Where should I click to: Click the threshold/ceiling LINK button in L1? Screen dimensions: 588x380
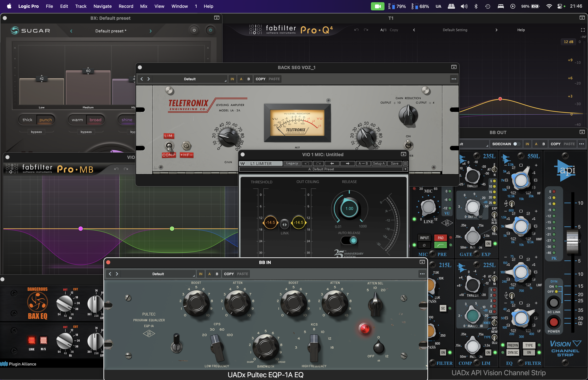click(x=284, y=225)
